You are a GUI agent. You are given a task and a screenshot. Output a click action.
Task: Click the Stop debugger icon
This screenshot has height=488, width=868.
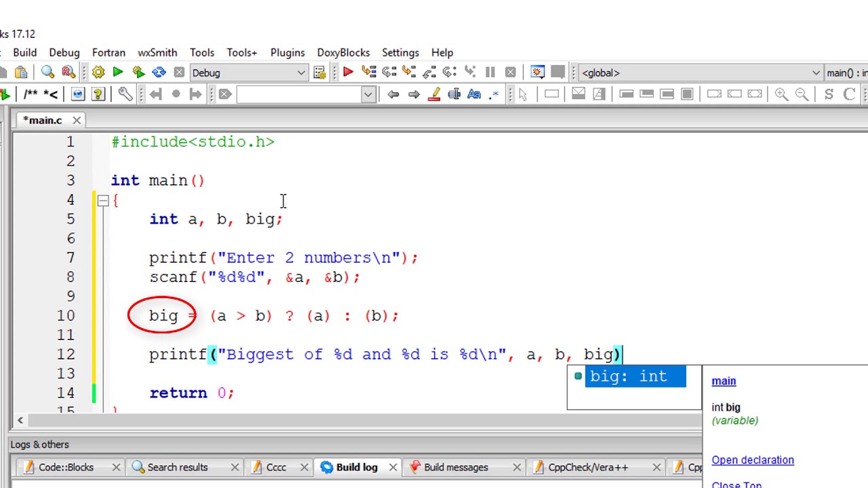[x=511, y=73]
